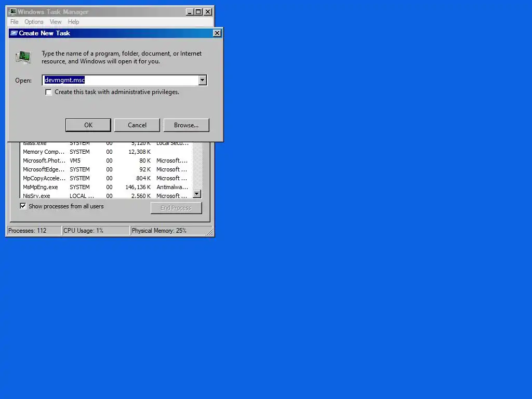Click the Run dialog computer icon
This screenshot has height=399, width=532.
point(23,57)
